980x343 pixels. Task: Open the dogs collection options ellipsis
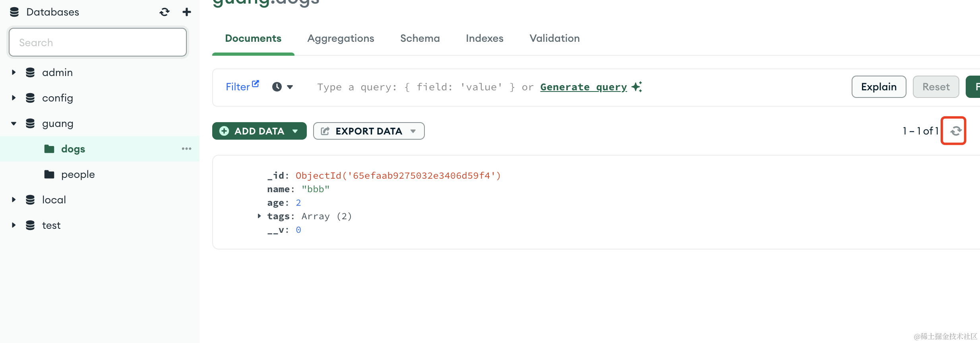[186, 149]
